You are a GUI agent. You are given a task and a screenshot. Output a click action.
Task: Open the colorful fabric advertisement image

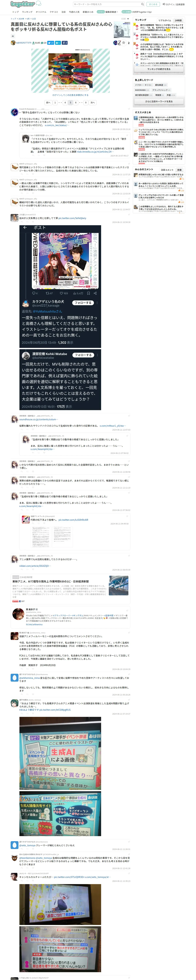70,71
